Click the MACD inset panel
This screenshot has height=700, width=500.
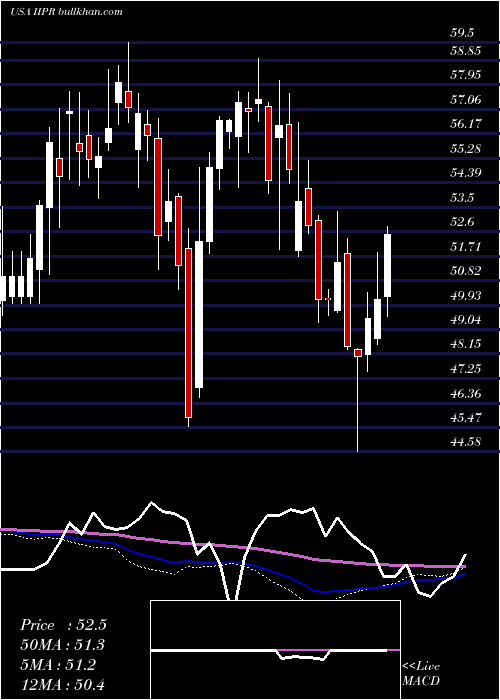pos(275,650)
